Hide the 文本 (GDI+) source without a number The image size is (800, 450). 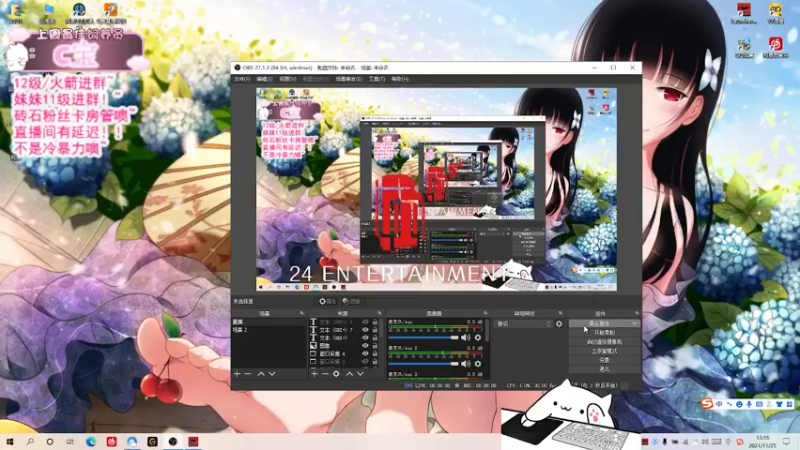(x=365, y=338)
